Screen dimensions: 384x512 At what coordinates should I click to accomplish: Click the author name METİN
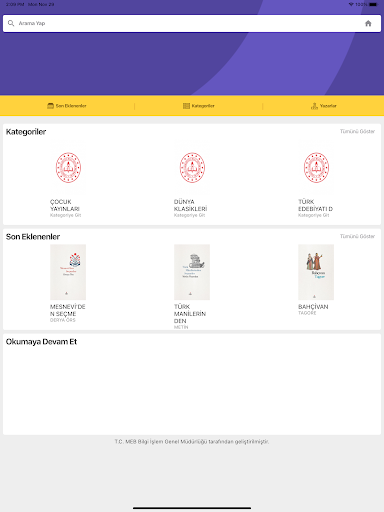[x=181, y=327]
